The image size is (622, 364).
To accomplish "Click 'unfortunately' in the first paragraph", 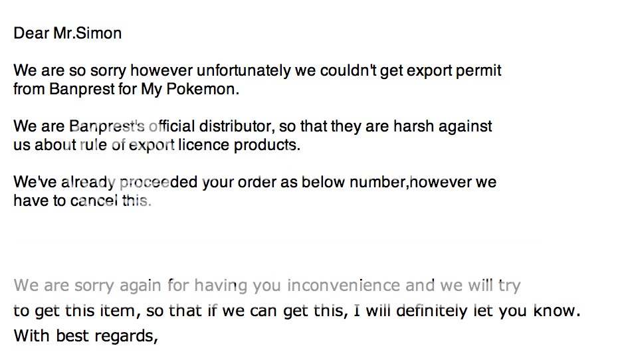I will click(x=244, y=71).
